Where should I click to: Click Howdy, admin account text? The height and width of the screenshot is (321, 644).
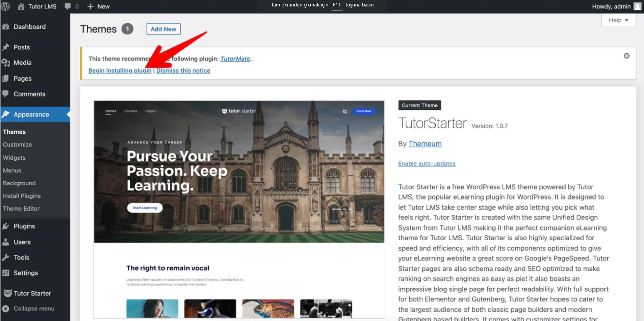[611, 6]
